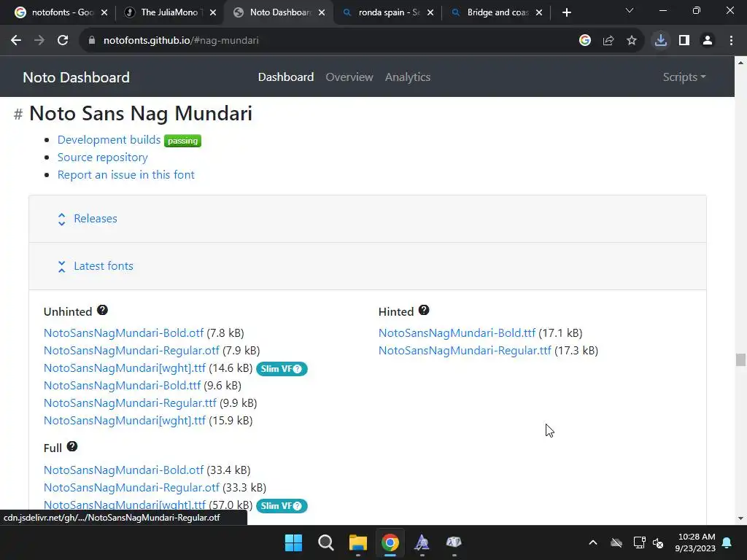Close the ronda spain tab
The width and height of the screenshot is (747, 560).
pos(430,12)
